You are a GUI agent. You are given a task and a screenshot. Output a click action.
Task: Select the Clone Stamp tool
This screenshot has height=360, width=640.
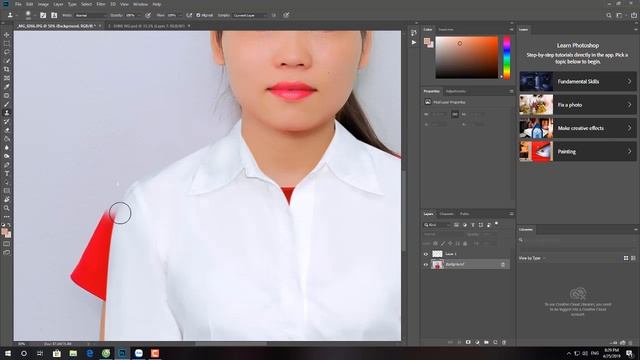(7, 113)
